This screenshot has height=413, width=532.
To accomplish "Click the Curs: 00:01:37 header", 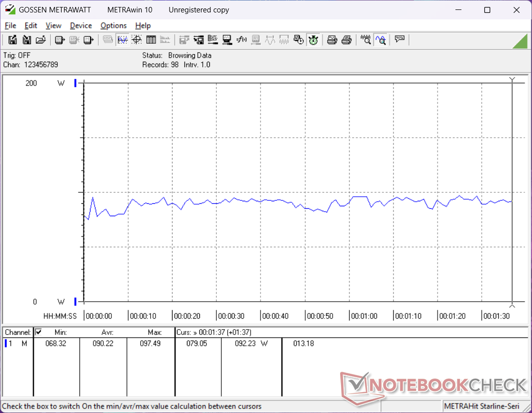I will [x=214, y=332].
